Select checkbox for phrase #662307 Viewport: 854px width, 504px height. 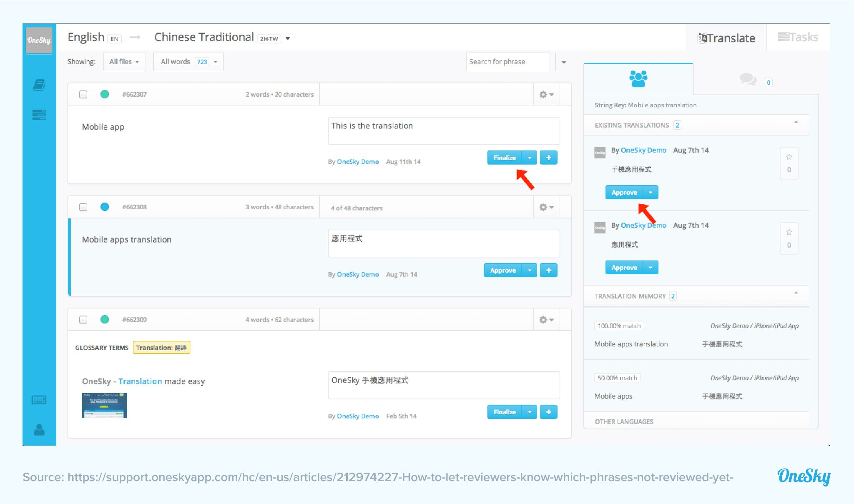coord(83,94)
